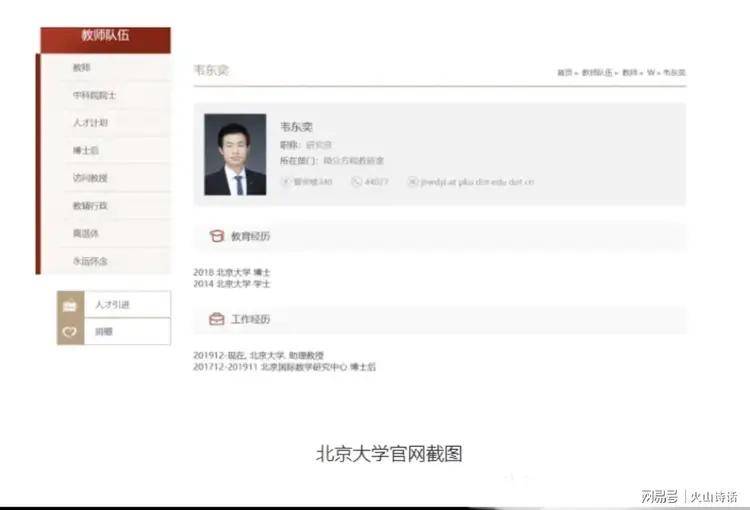Click the first breadcrumb link 首页

pos(565,73)
